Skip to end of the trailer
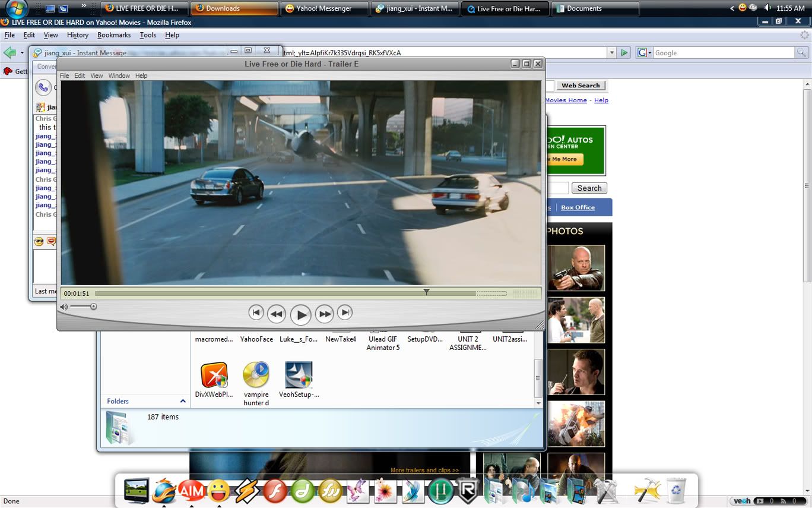This screenshot has height=508, width=812. click(x=345, y=312)
